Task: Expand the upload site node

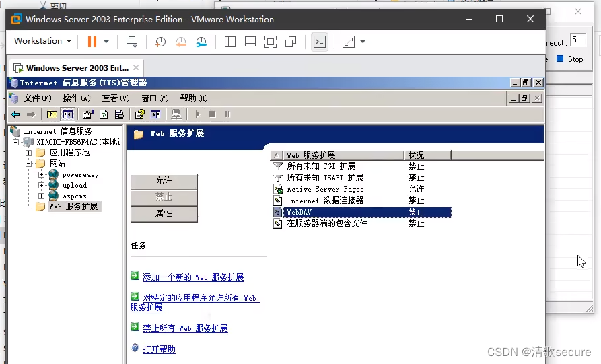Action: click(42, 185)
